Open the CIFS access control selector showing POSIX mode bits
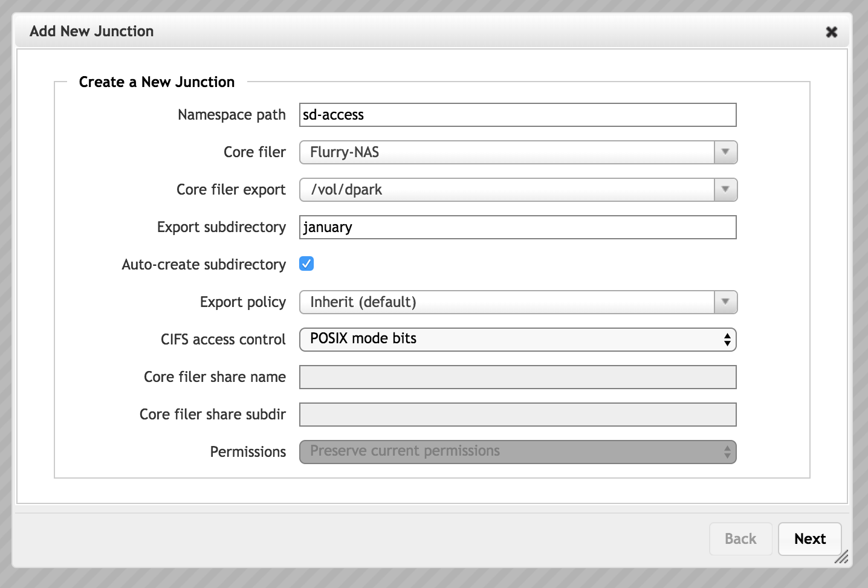This screenshot has height=588, width=868. tap(517, 340)
